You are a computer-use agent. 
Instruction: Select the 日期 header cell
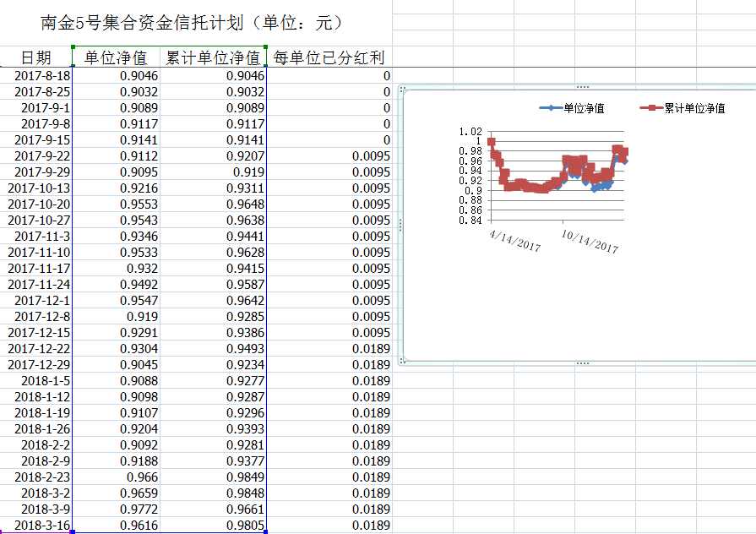point(35,57)
